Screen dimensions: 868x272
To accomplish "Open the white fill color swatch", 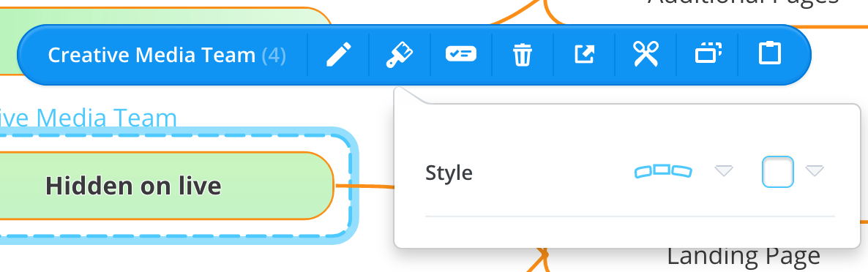I will (x=777, y=171).
